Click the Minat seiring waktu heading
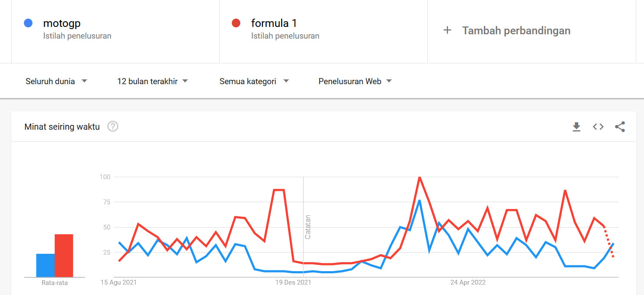644x295 pixels. point(62,127)
